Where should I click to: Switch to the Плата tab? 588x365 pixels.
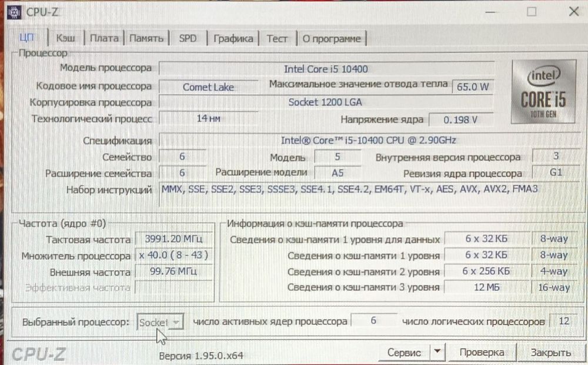[104, 38]
